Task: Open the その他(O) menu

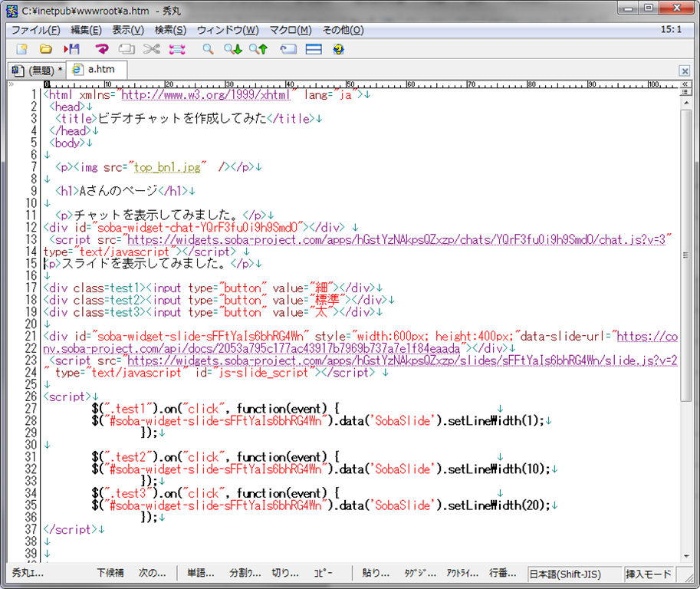Action: pos(343,30)
